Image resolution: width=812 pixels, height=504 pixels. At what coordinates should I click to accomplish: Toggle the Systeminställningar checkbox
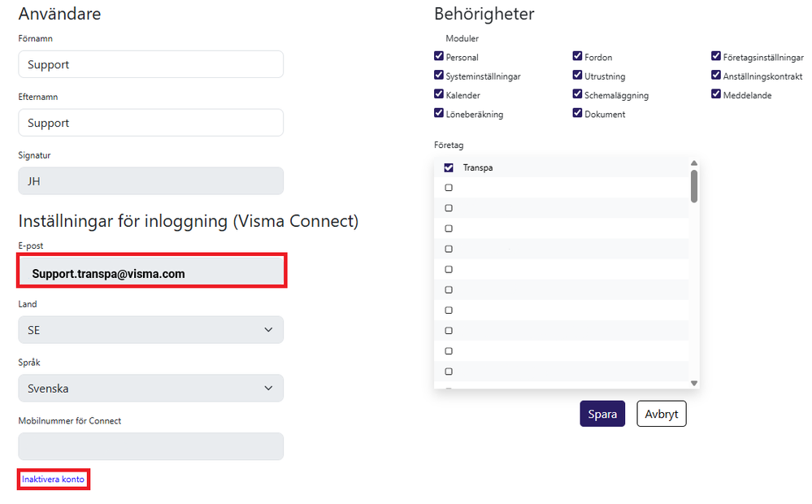439,76
